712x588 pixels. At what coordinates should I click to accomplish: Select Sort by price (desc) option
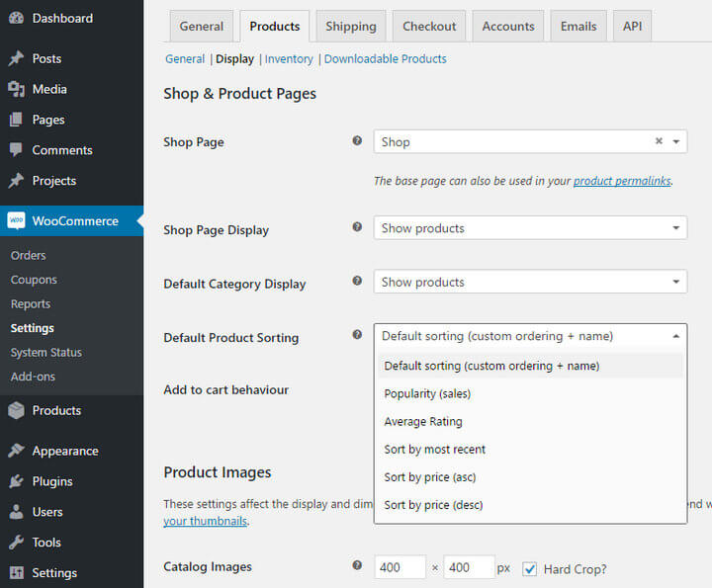tap(530, 505)
